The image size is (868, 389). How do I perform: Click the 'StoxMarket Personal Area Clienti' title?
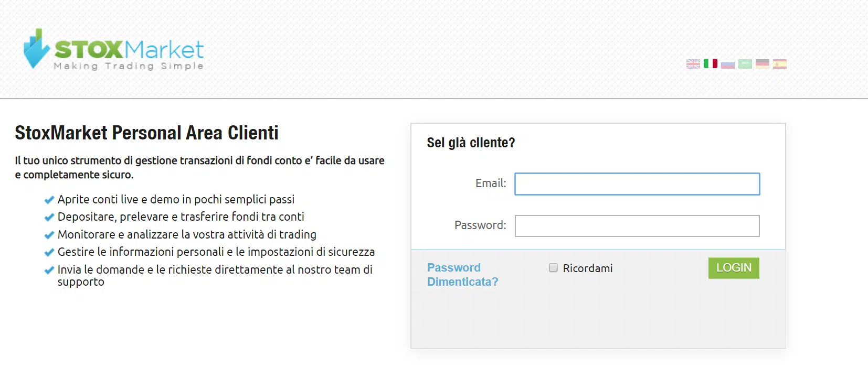(146, 133)
